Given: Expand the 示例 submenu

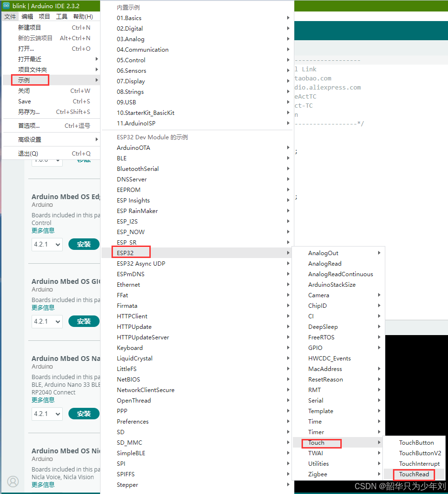Looking at the screenshot, I should (51, 80).
